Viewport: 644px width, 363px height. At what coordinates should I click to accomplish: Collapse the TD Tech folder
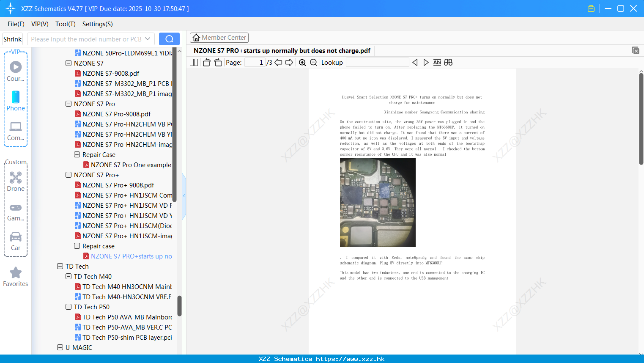coord(60,266)
